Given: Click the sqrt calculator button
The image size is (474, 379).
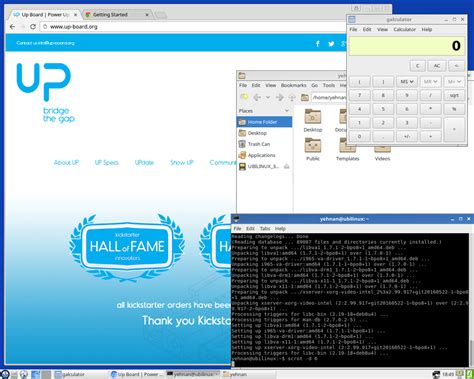Looking at the screenshot, I should pyautogui.click(x=454, y=95).
